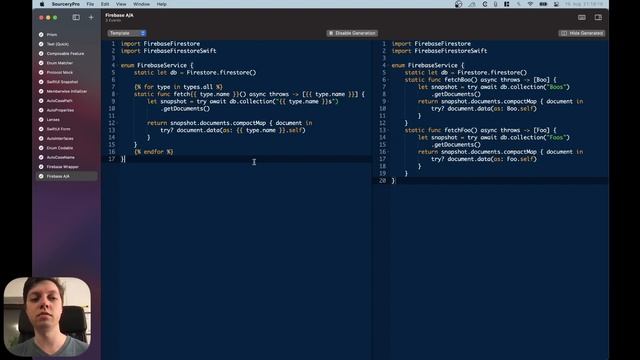Click battery icon in menu bar
The height and width of the screenshot is (360, 640).
[543, 4]
